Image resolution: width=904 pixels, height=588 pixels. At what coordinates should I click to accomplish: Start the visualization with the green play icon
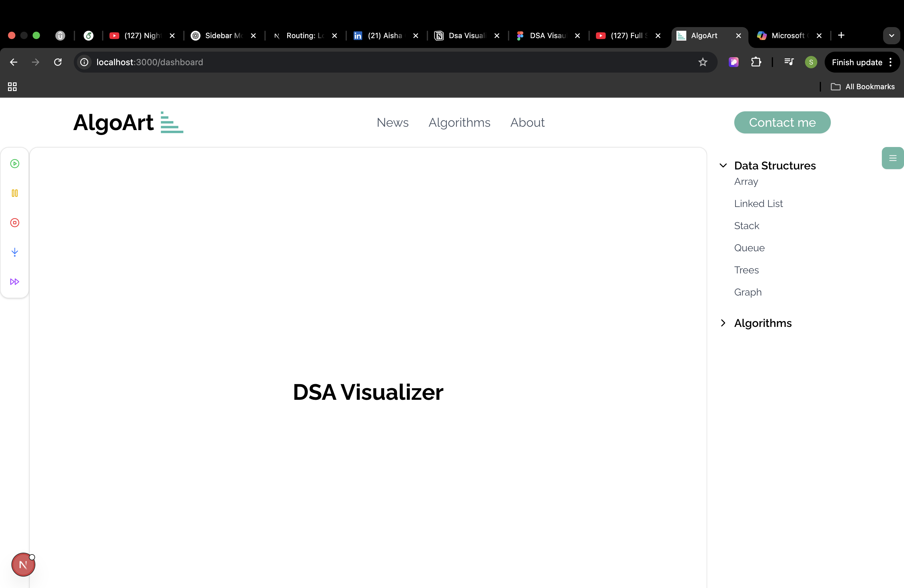coord(15,164)
